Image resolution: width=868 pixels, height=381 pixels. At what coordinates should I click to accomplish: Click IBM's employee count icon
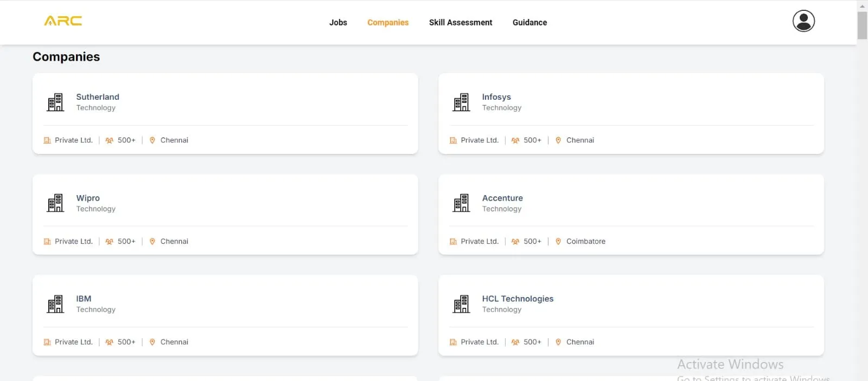point(109,343)
